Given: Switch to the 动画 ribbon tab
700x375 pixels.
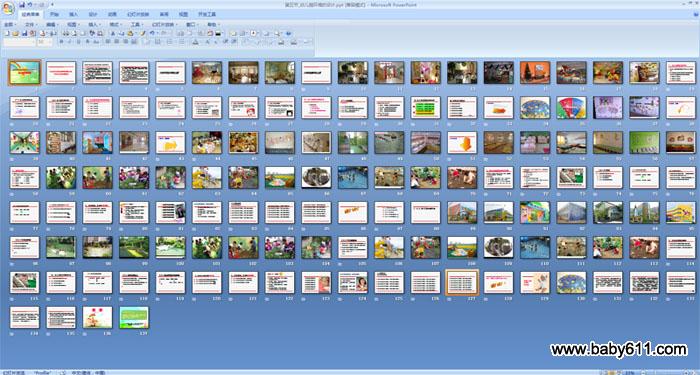Looking at the screenshot, I should (x=112, y=14).
